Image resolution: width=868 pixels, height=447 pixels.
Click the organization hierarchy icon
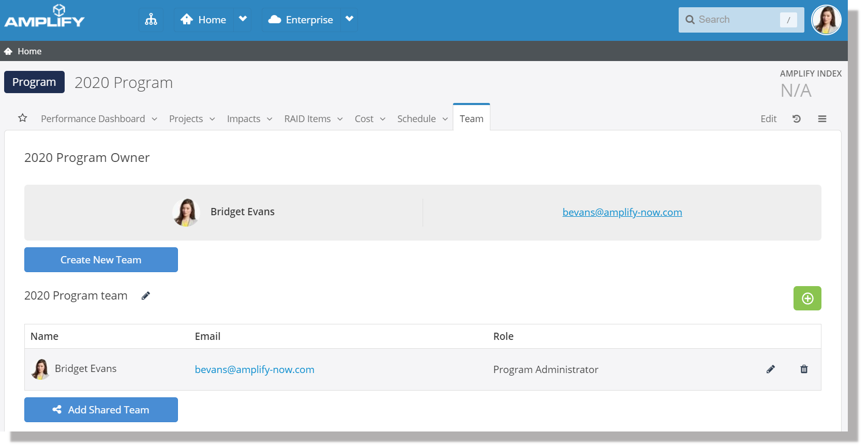[x=151, y=20]
